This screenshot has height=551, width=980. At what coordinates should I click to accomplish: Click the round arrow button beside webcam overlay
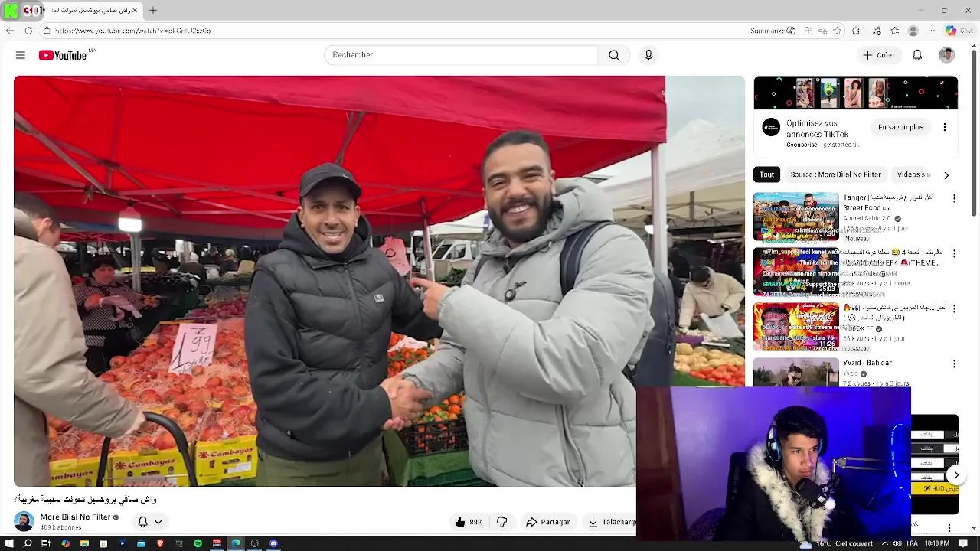956,475
